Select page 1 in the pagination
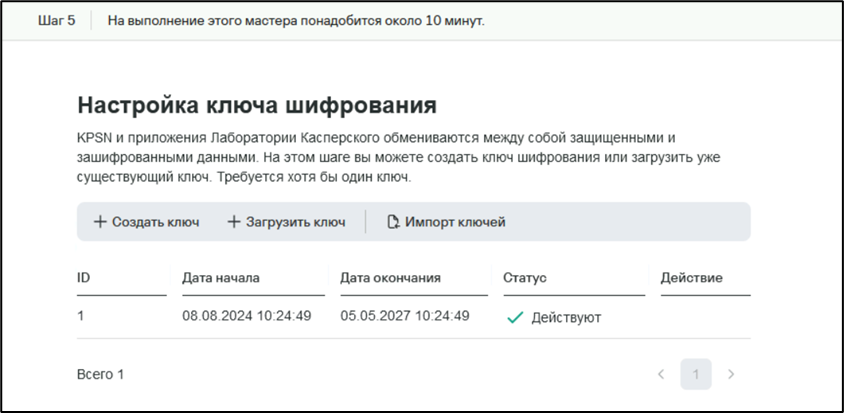This screenshot has height=413, width=844. 696,374
